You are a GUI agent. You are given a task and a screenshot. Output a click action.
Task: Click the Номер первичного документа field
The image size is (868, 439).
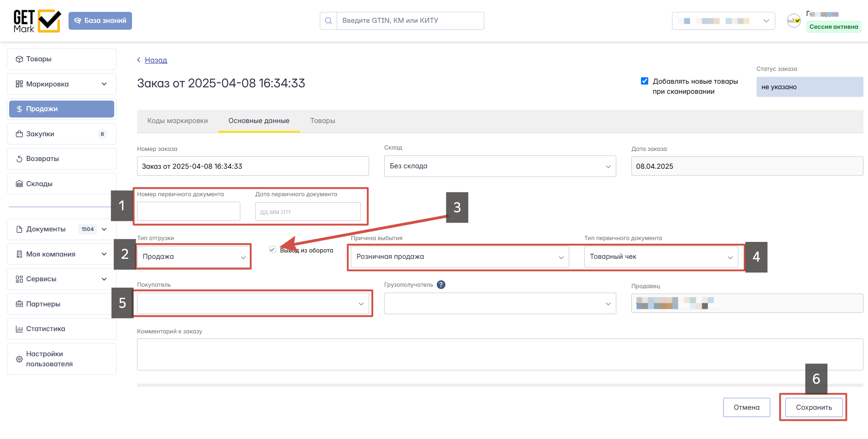coord(189,211)
